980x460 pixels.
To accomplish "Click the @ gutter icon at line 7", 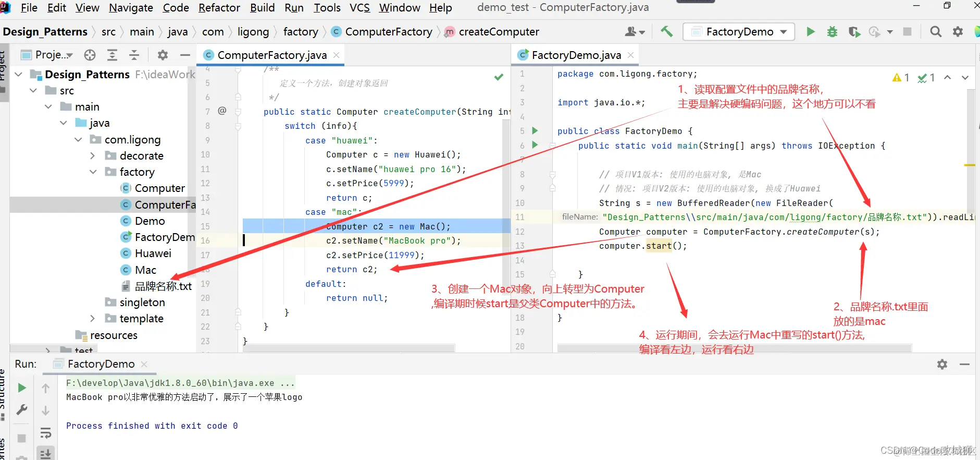I will tap(222, 111).
